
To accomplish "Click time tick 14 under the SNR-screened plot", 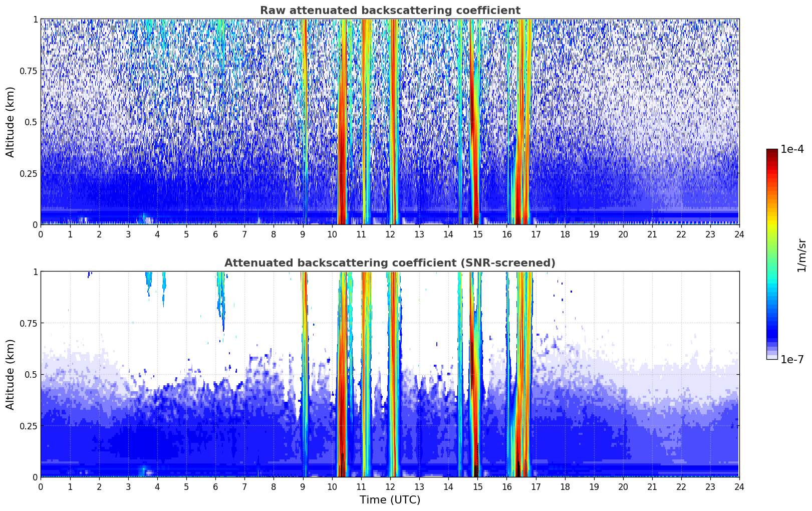I will (448, 486).
